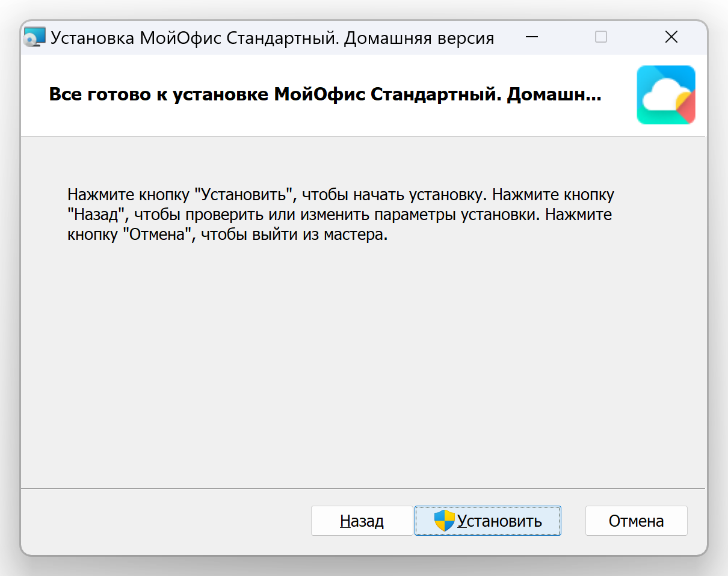Screen dimensions: 728x576
Task: Close the MyOffice setup window
Action: point(671,37)
